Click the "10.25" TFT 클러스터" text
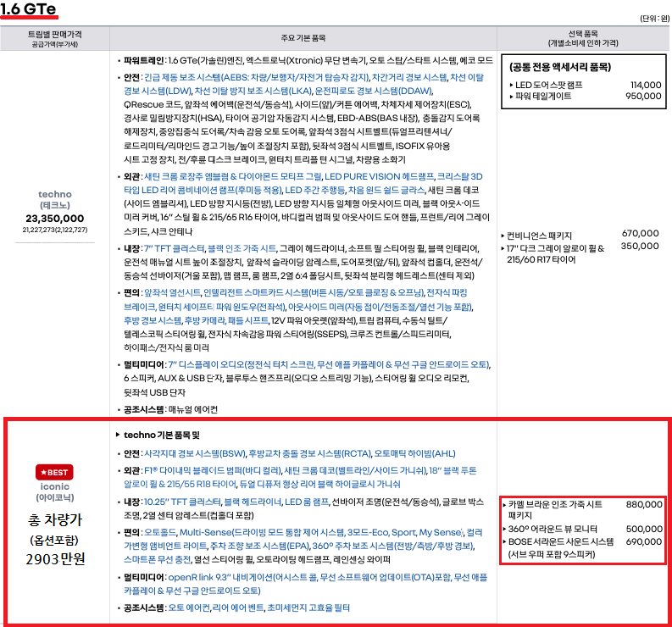Viewport: 672px width, 627px height. [x=182, y=502]
